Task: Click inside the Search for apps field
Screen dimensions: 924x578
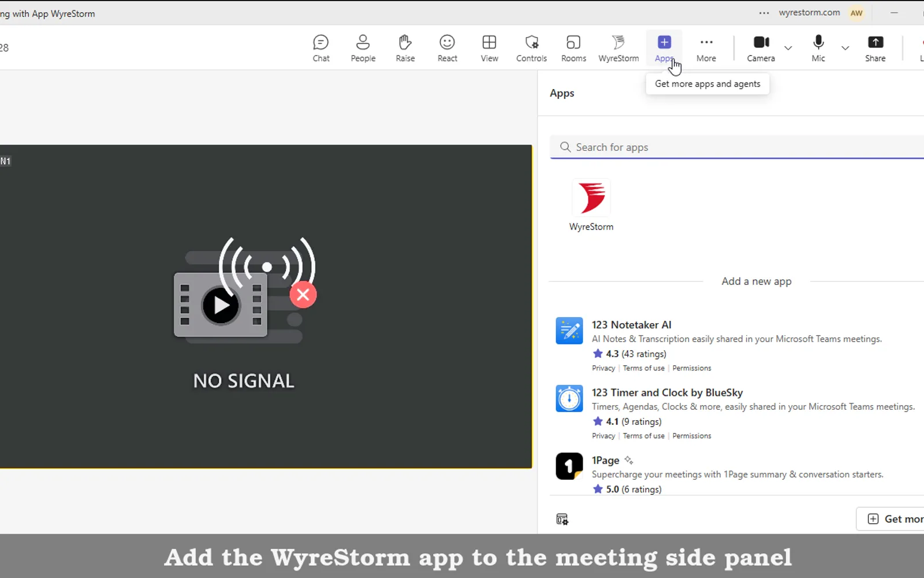Action: point(737,147)
